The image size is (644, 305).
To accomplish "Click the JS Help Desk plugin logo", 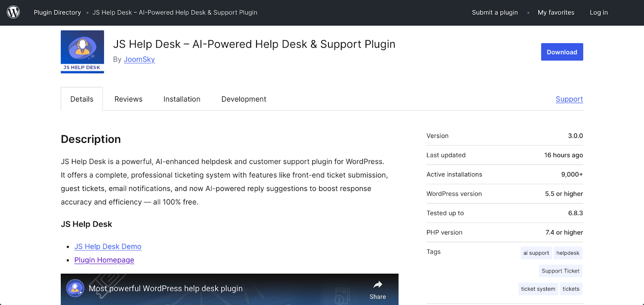I will [x=83, y=52].
